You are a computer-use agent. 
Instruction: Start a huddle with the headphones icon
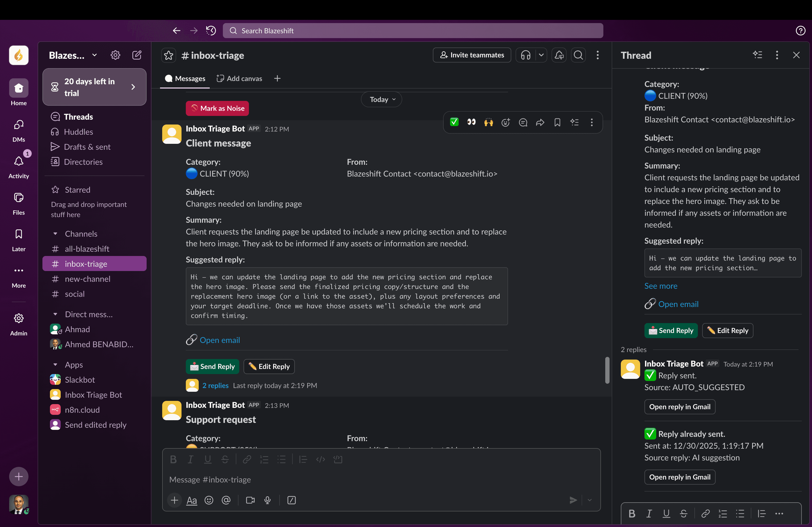click(525, 55)
